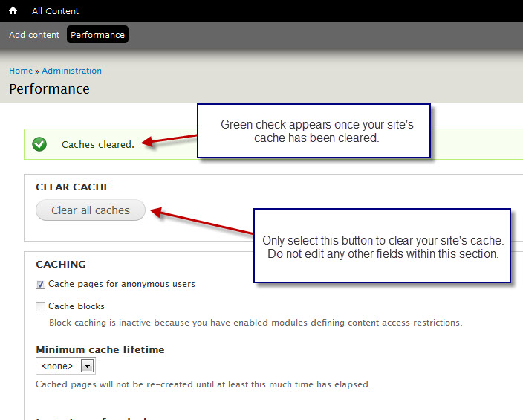Switch to the Performance shortcut tab
This screenshot has height=420, width=523.
(97, 35)
